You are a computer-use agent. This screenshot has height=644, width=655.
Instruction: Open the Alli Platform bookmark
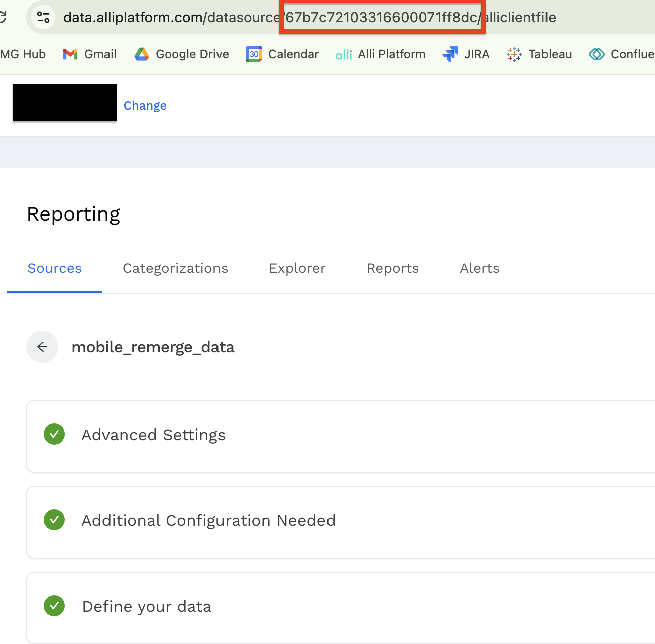pyautogui.click(x=380, y=54)
